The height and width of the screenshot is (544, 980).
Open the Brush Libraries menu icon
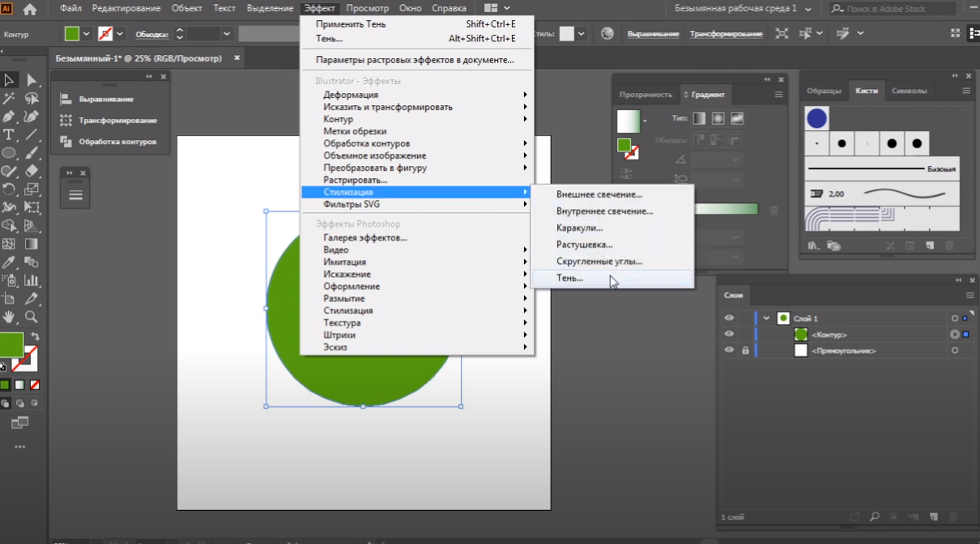pos(812,245)
